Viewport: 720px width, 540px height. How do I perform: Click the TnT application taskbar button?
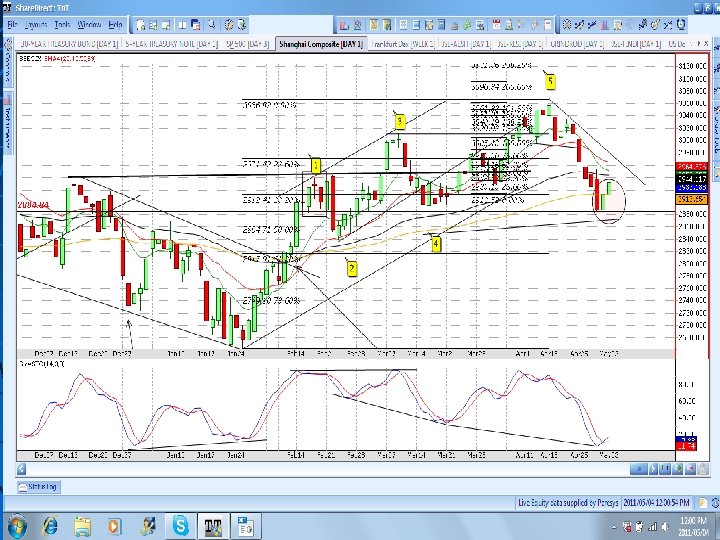pos(214,525)
